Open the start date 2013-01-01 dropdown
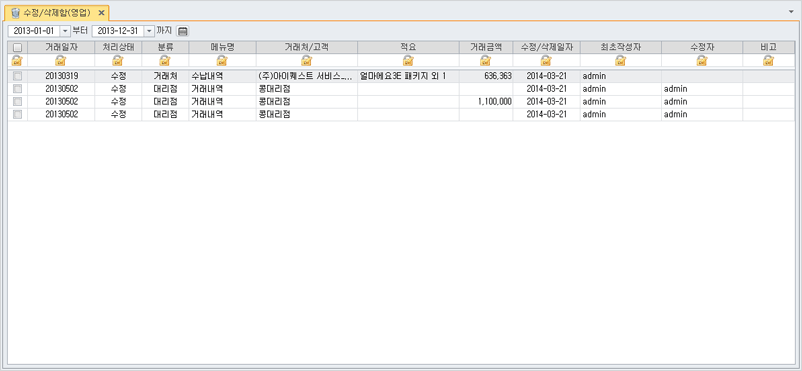Image resolution: width=802 pixels, height=371 pixels. [65, 31]
